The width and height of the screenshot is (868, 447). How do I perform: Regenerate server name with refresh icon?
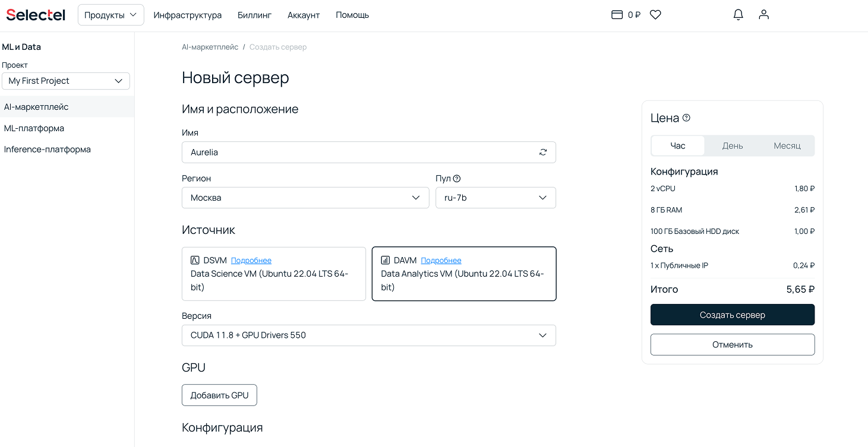pyautogui.click(x=542, y=153)
